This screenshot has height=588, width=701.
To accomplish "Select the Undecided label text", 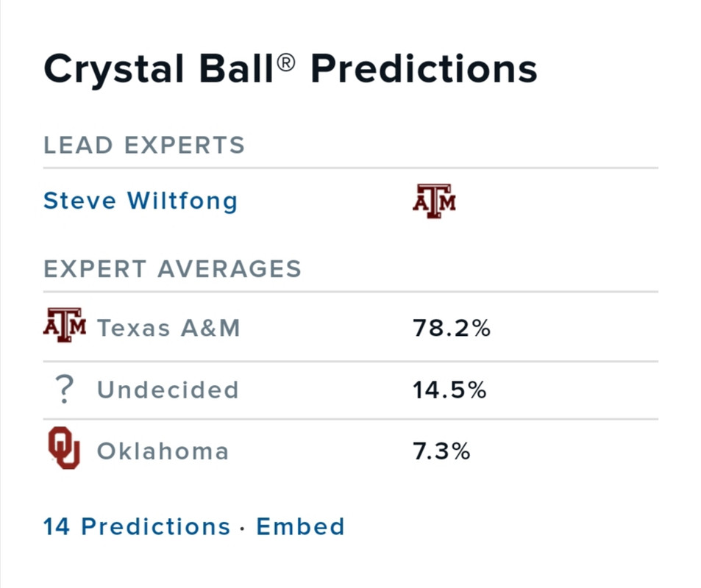I will click(168, 390).
